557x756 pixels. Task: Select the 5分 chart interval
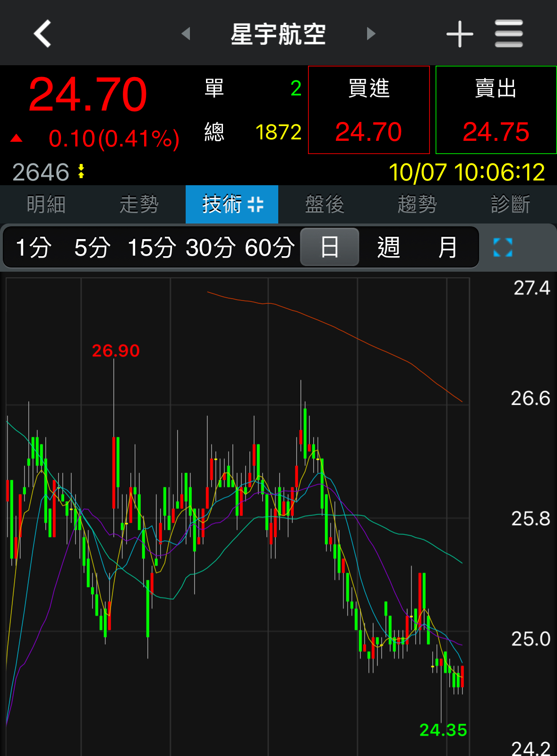[92, 248]
